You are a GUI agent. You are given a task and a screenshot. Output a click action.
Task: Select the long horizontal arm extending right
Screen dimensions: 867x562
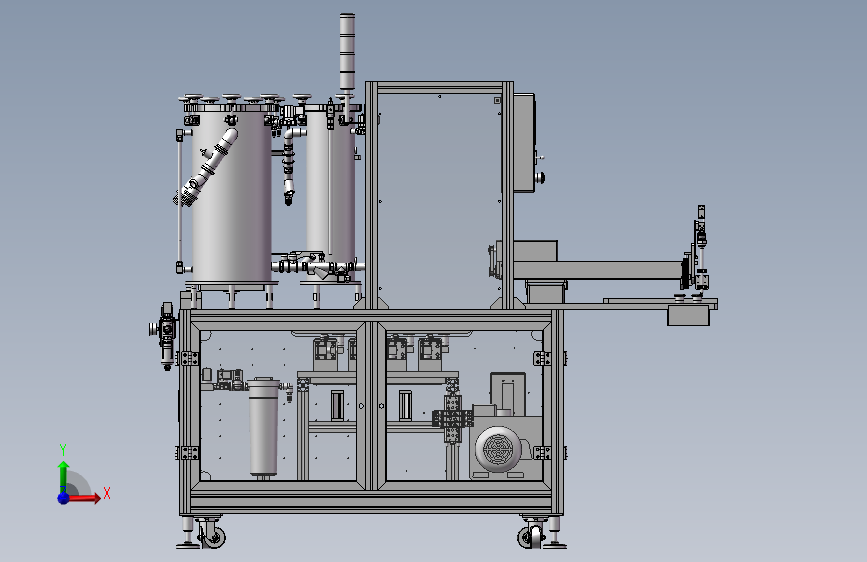tap(597, 270)
